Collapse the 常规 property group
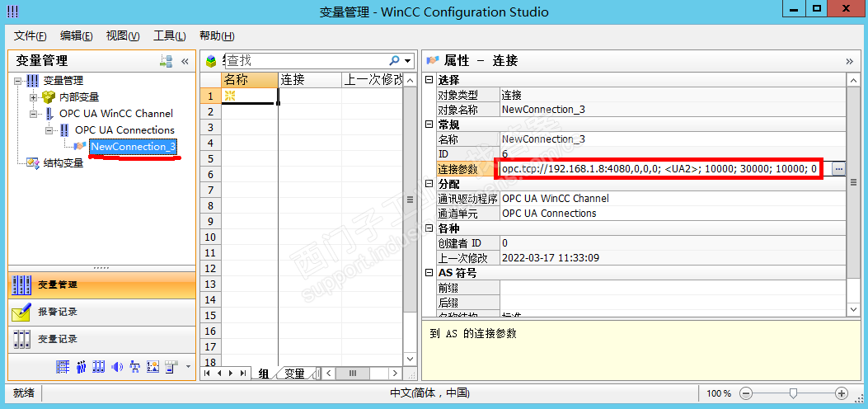868x409 pixels. point(429,125)
